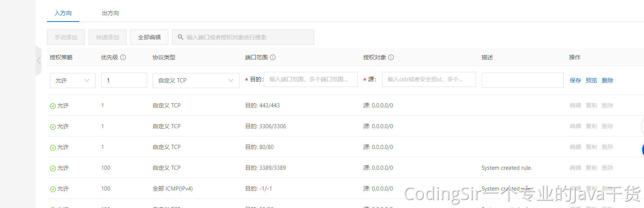
Task: Click 编辑 for the 3389/3389 rule
Action: [575, 168]
